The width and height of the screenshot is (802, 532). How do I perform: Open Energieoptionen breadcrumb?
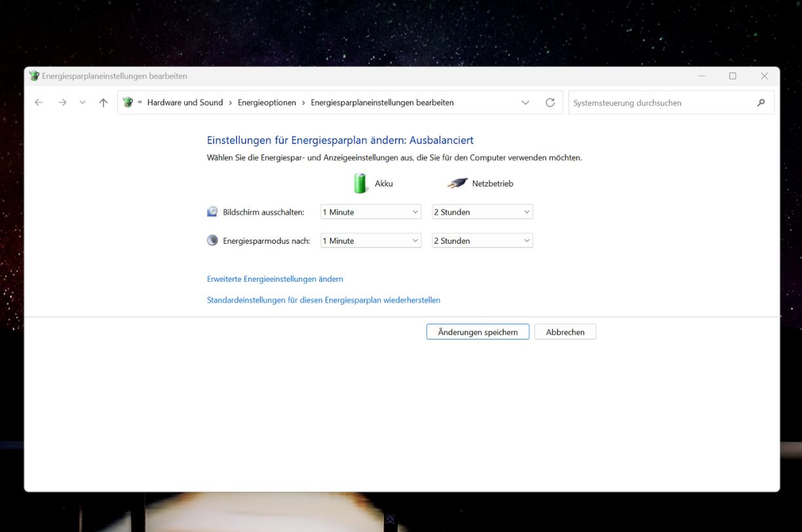pyautogui.click(x=267, y=103)
